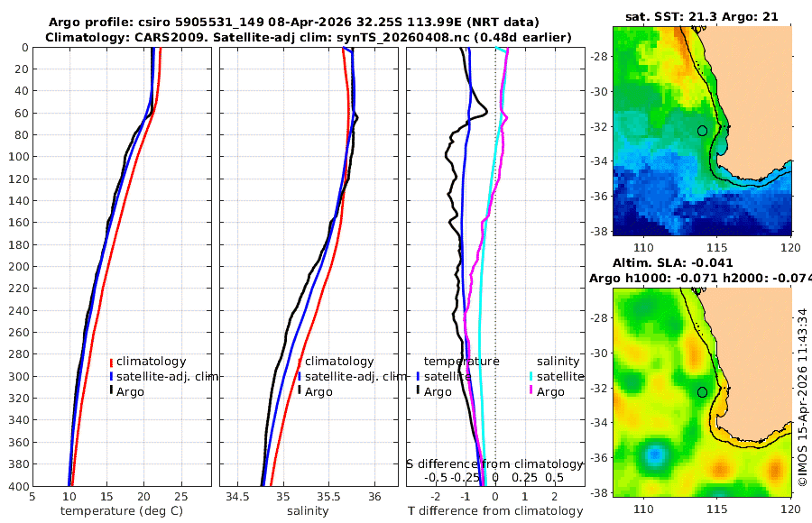This screenshot has height=523, width=812.
Task: Click the Argo h1000 h2000 label
Action: coord(700,278)
